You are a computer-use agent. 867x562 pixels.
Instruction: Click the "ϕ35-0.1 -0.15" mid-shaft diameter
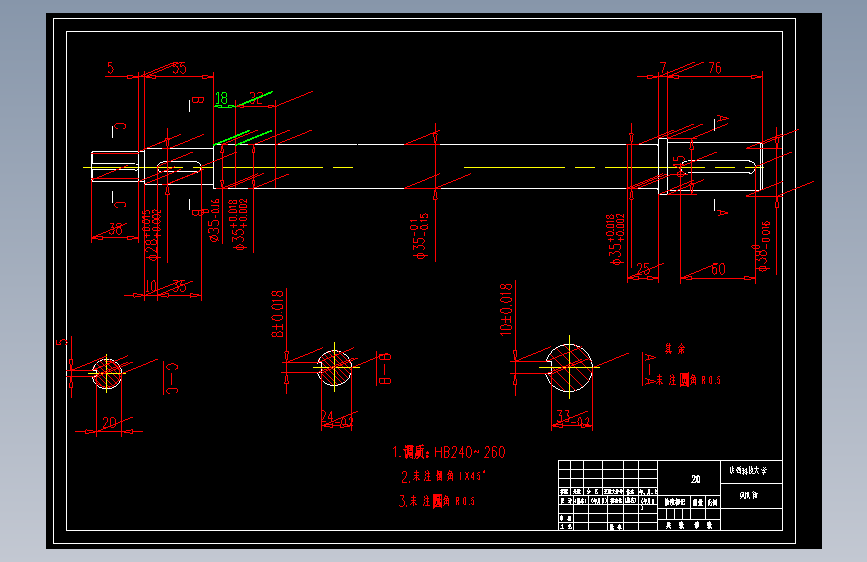pyautogui.click(x=420, y=236)
